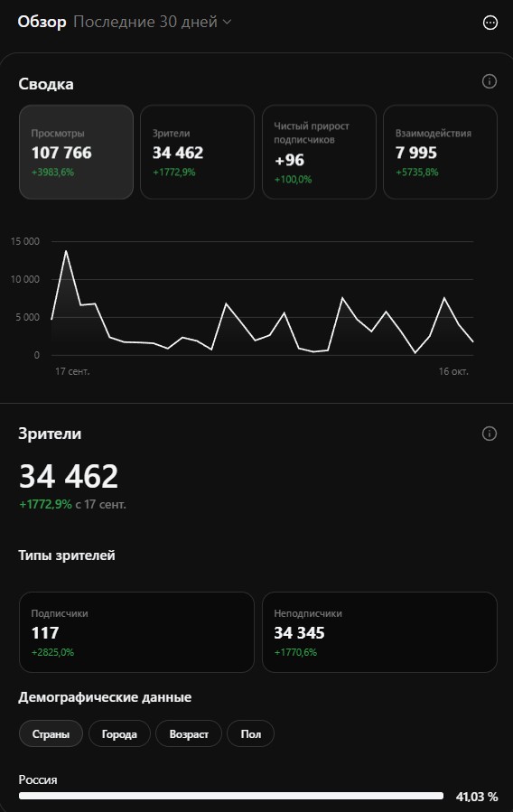Click the highest peak on views chart
This screenshot has width=513, height=812.
click(66, 251)
